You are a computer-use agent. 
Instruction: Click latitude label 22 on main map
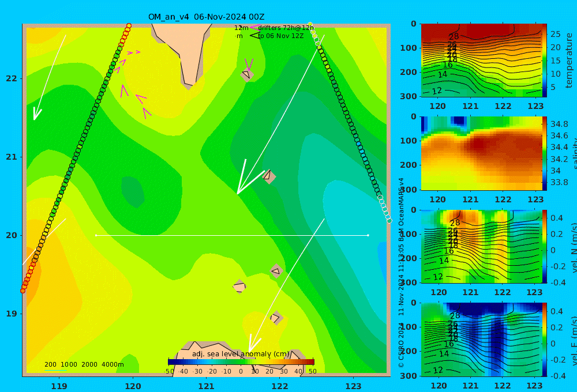12,79
